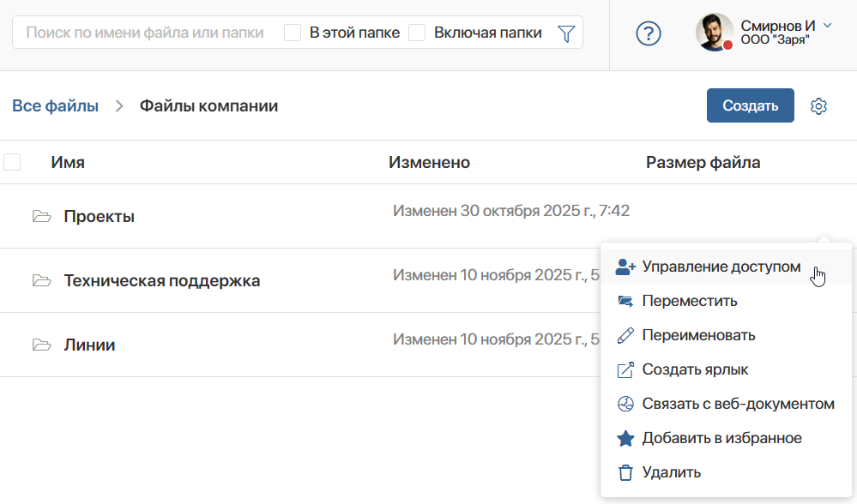Open the Линии folder name
857x504 pixels.
(x=89, y=345)
